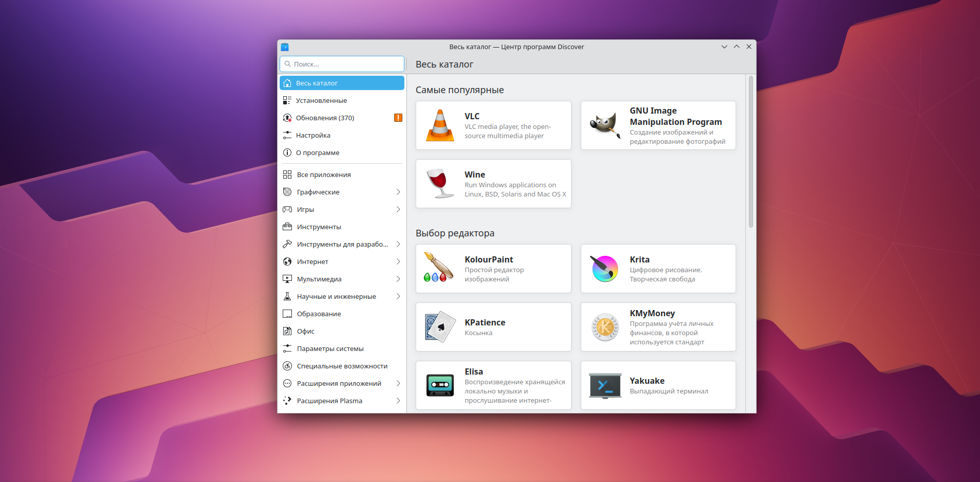
Task: Click the updates warning badge icon
Action: 398,118
